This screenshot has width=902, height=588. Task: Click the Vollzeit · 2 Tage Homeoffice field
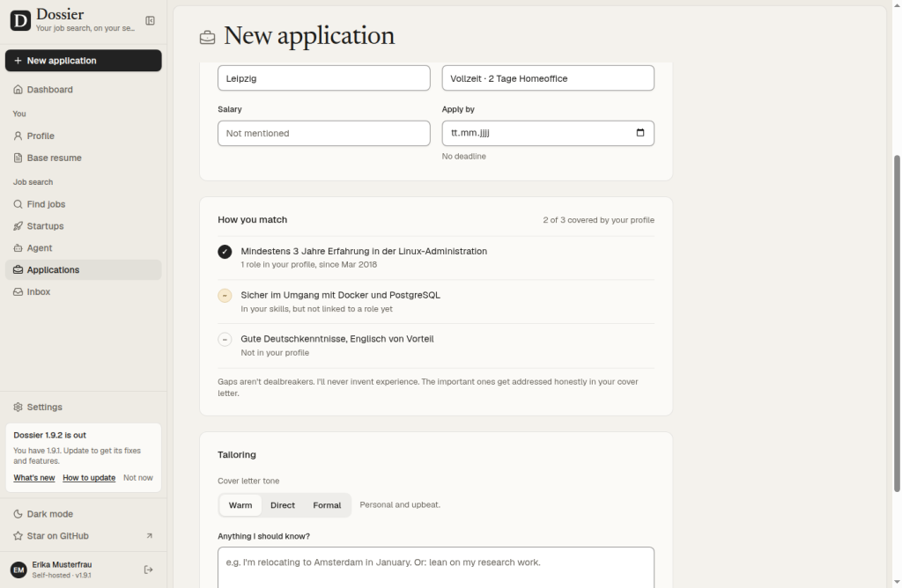pos(548,78)
